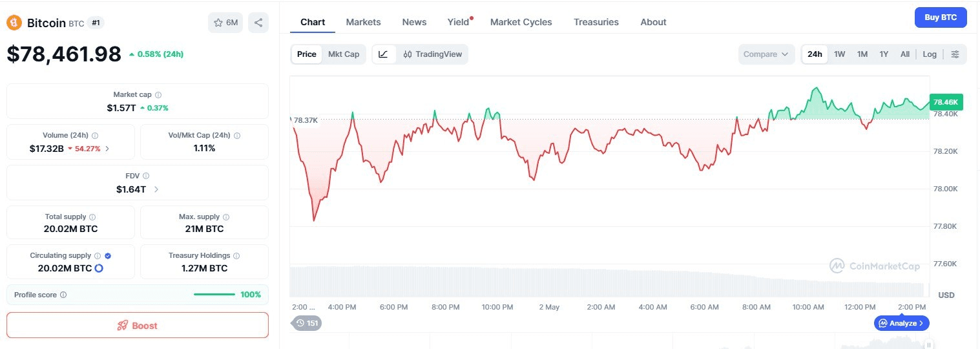This screenshot has height=349, width=980.
Task: Show info tooltip for Market cap
Action: pyautogui.click(x=158, y=95)
